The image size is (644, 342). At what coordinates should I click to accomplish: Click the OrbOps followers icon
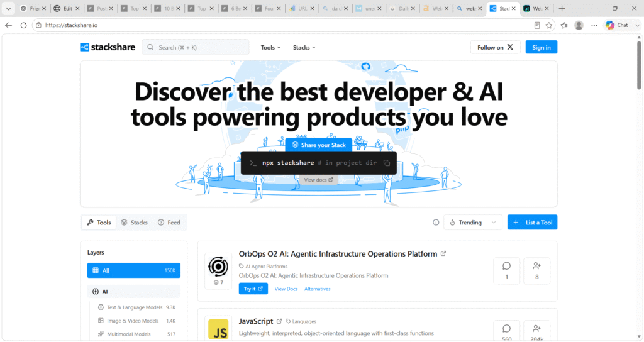[x=536, y=266]
